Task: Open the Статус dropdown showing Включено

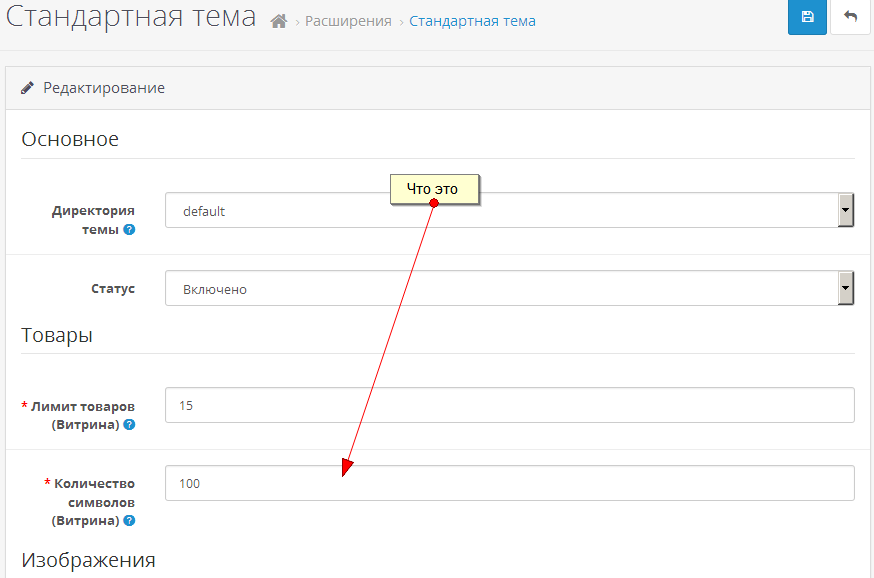Action: [x=509, y=288]
